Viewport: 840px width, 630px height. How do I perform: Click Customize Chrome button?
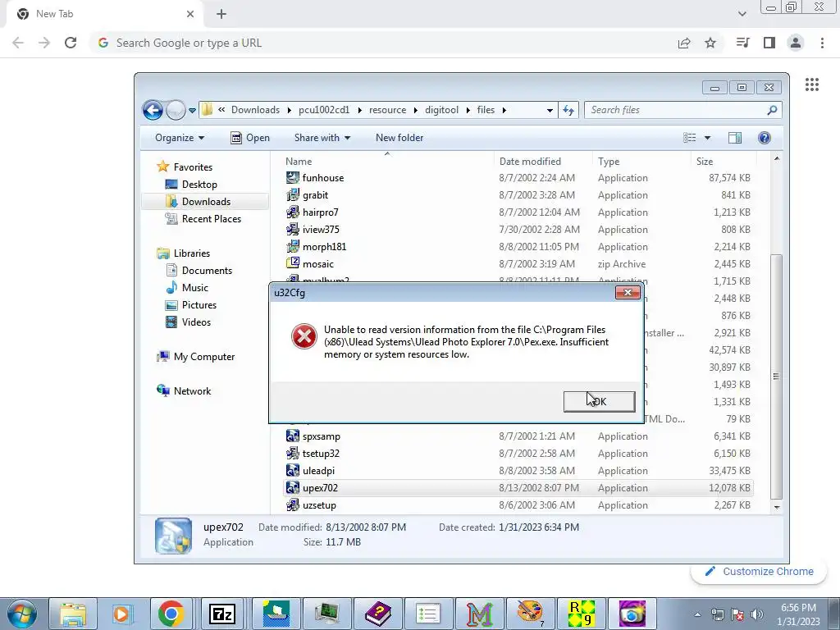coord(760,572)
